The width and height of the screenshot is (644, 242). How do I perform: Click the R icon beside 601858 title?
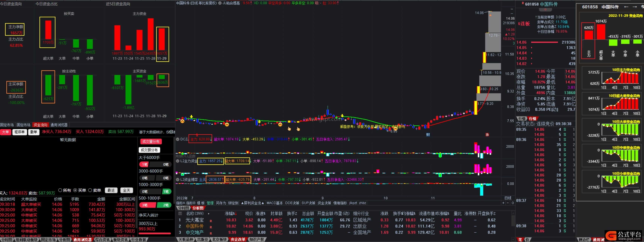coord(523,3)
